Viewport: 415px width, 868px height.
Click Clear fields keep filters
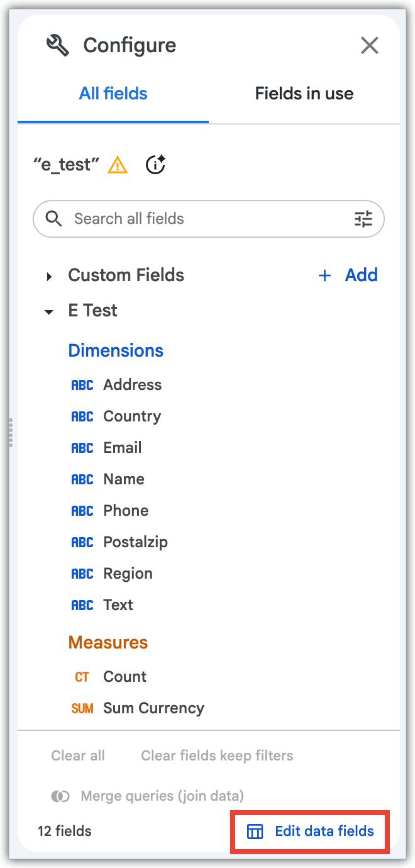(217, 755)
